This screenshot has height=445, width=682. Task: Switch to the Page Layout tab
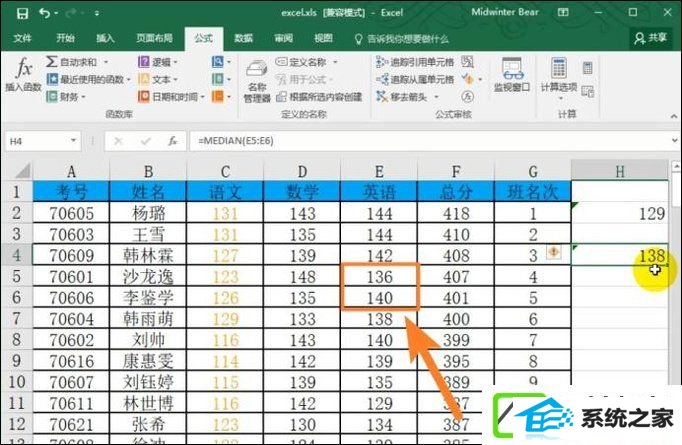[154, 38]
